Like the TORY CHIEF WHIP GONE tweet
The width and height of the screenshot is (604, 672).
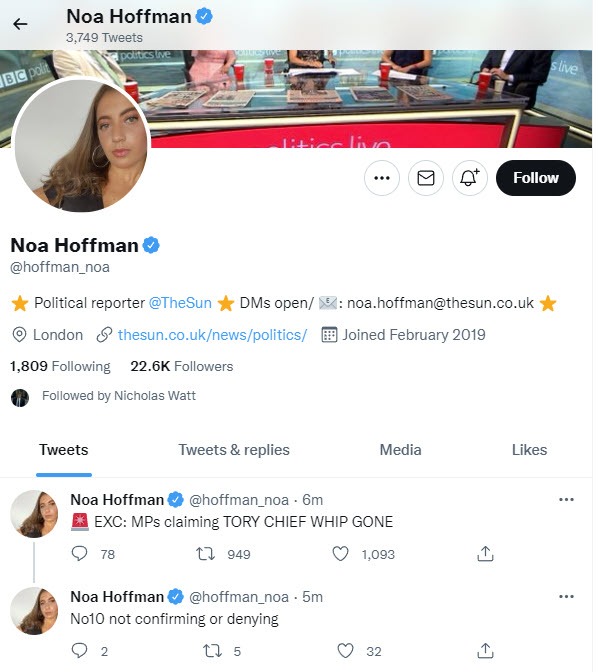[342, 553]
